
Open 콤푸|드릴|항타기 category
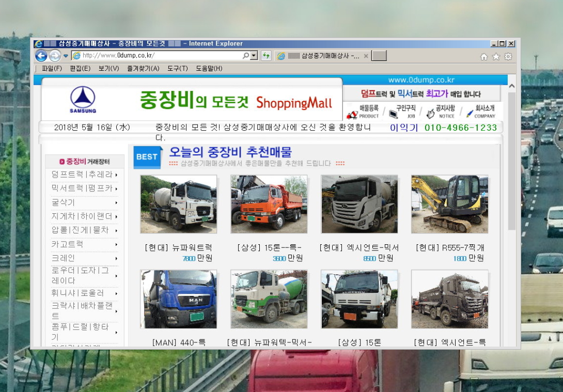point(84,332)
